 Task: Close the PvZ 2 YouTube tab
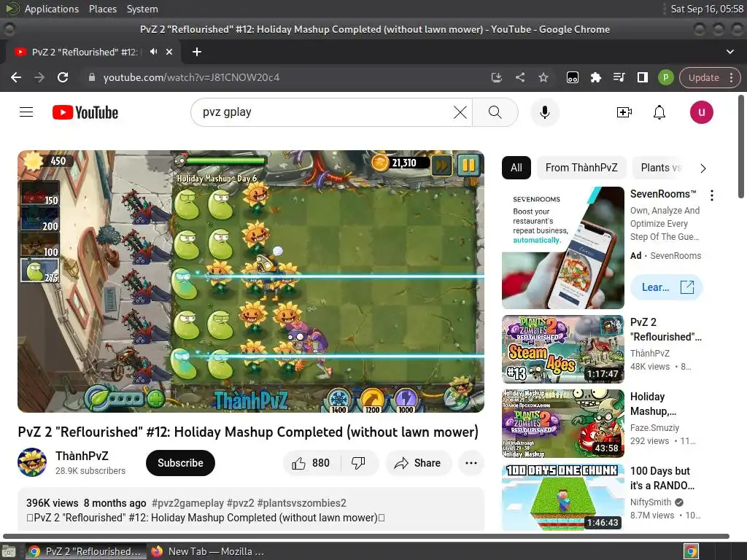[169, 52]
